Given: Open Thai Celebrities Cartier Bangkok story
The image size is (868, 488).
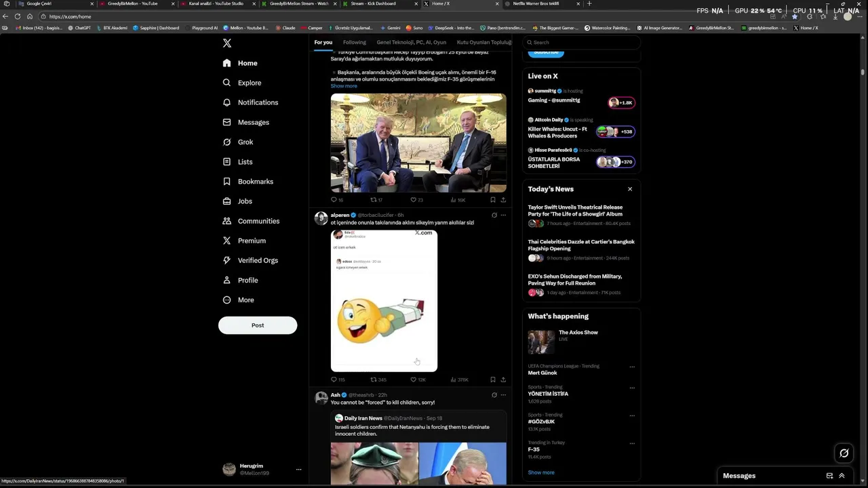Looking at the screenshot, I should point(580,251).
